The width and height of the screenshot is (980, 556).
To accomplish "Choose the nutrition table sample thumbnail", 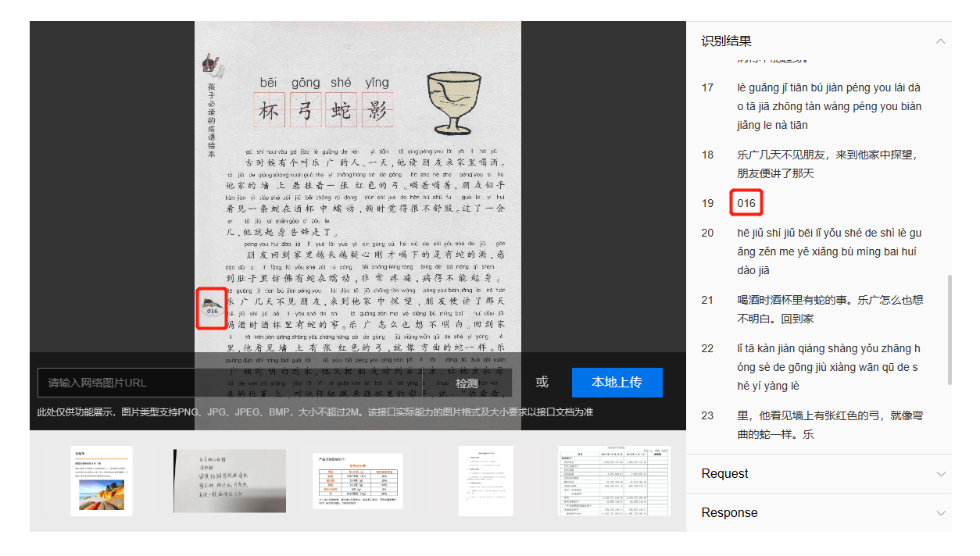I will coord(357,481).
